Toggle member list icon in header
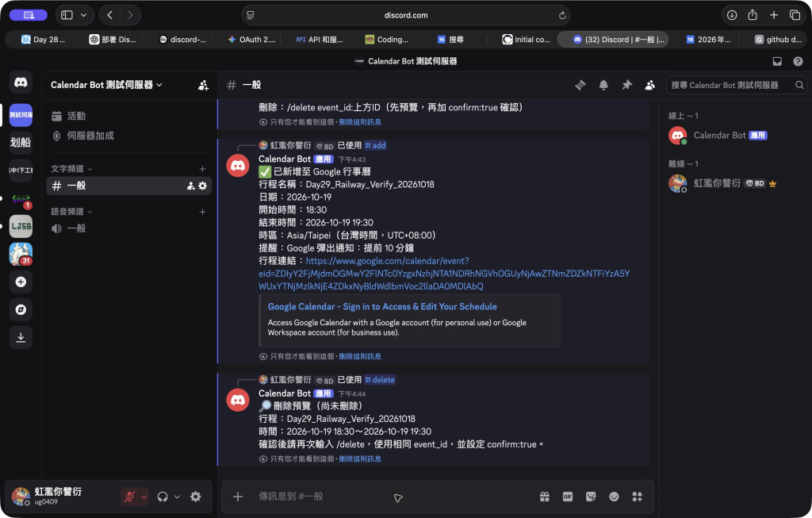 click(x=649, y=85)
